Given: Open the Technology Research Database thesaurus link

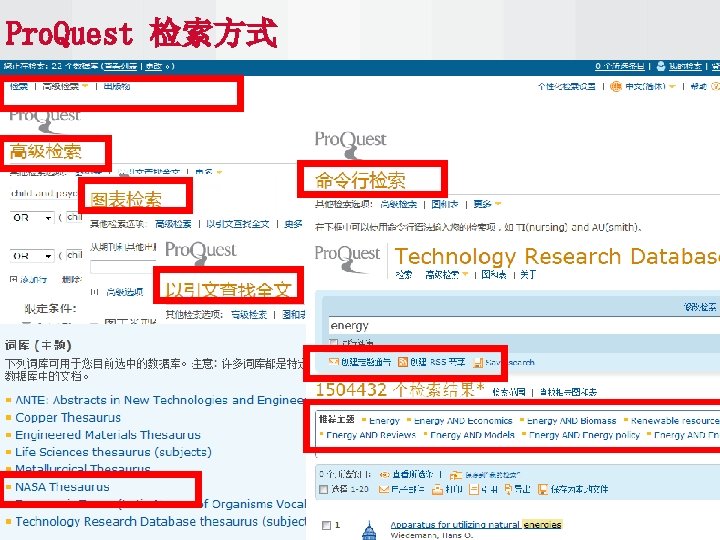Looking at the screenshot, I should (x=160, y=522).
